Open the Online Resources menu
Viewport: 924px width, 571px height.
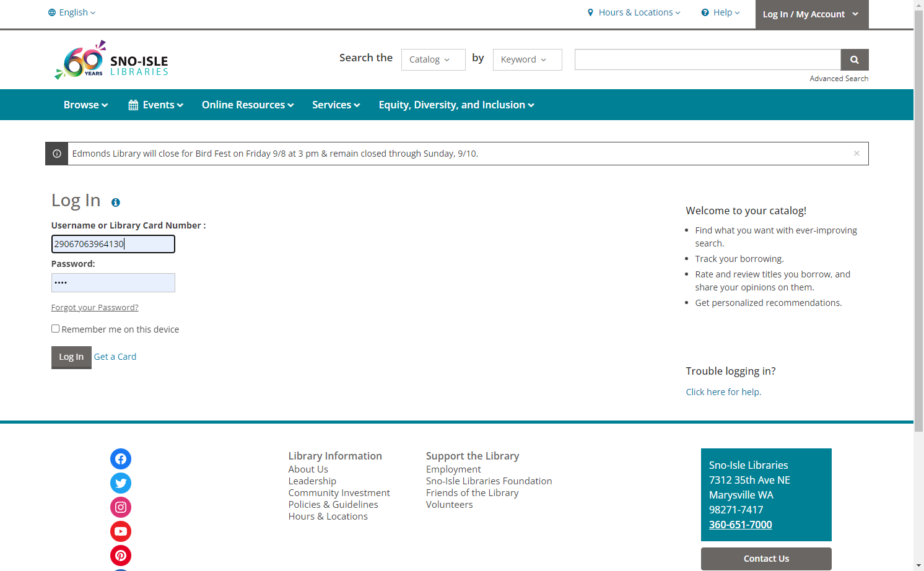[248, 105]
